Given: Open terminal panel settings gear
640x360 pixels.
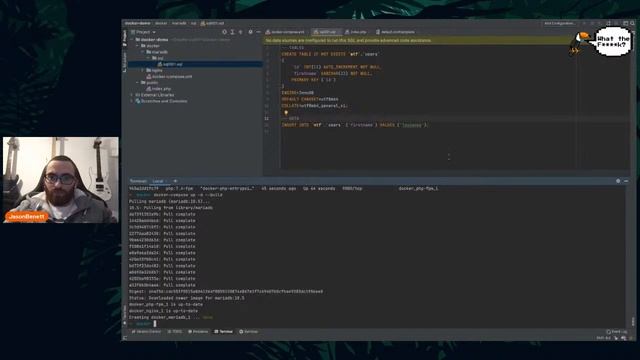Looking at the screenshot, I should (618, 181).
